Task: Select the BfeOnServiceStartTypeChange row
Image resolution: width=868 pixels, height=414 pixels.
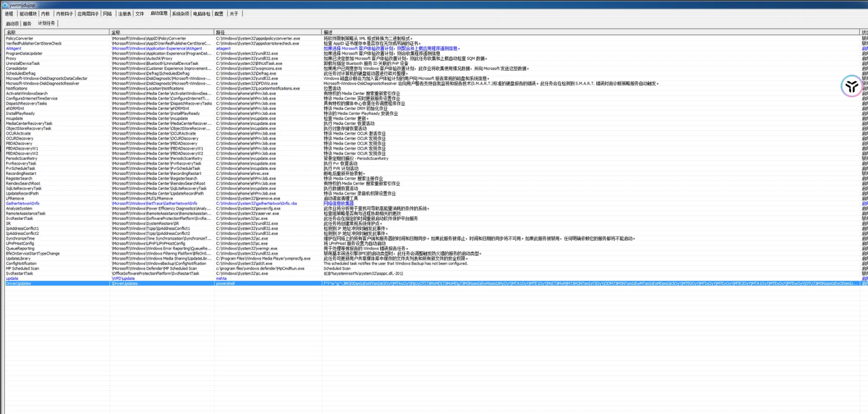Action: coord(436,253)
